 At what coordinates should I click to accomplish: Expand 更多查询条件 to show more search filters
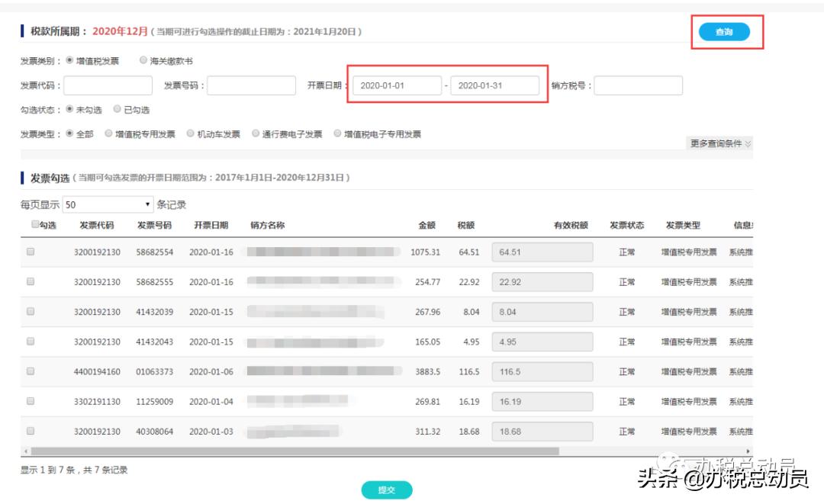[x=716, y=143]
